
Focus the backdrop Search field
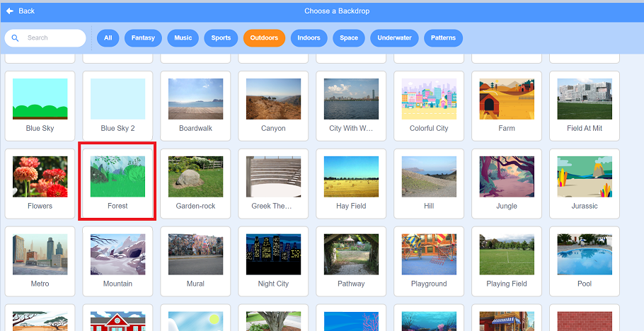coord(45,37)
